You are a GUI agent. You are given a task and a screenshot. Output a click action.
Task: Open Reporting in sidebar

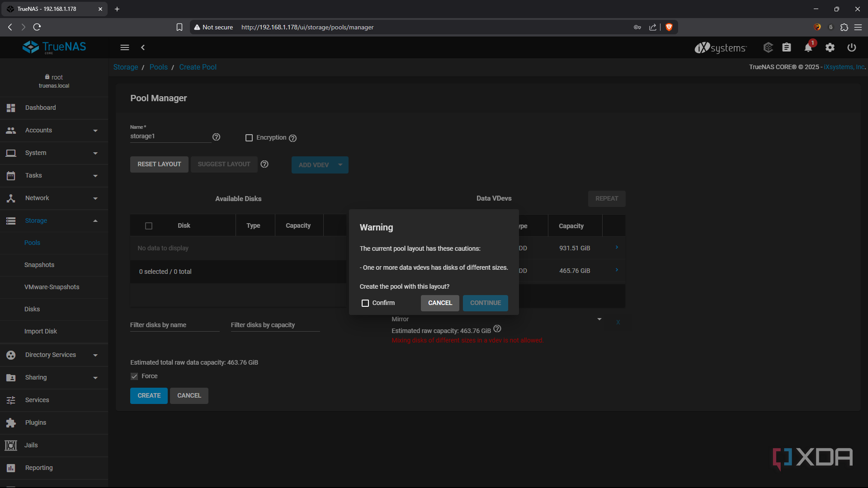point(54,468)
